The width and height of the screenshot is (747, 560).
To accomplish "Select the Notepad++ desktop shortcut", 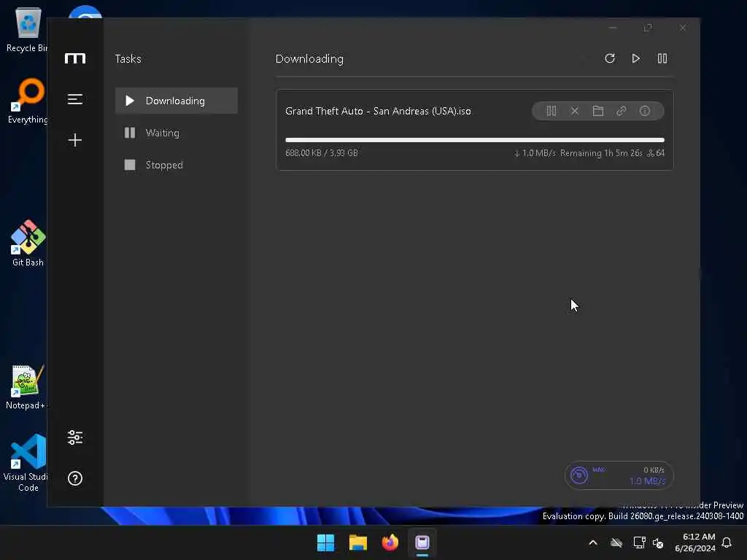I will point(26,387).
